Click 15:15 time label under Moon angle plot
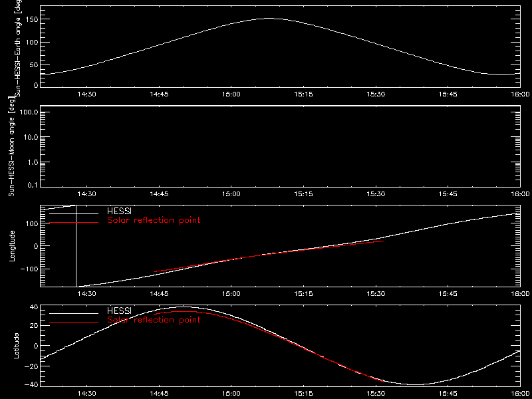This screenshot has width=532, height=399. tap(303, 194)
